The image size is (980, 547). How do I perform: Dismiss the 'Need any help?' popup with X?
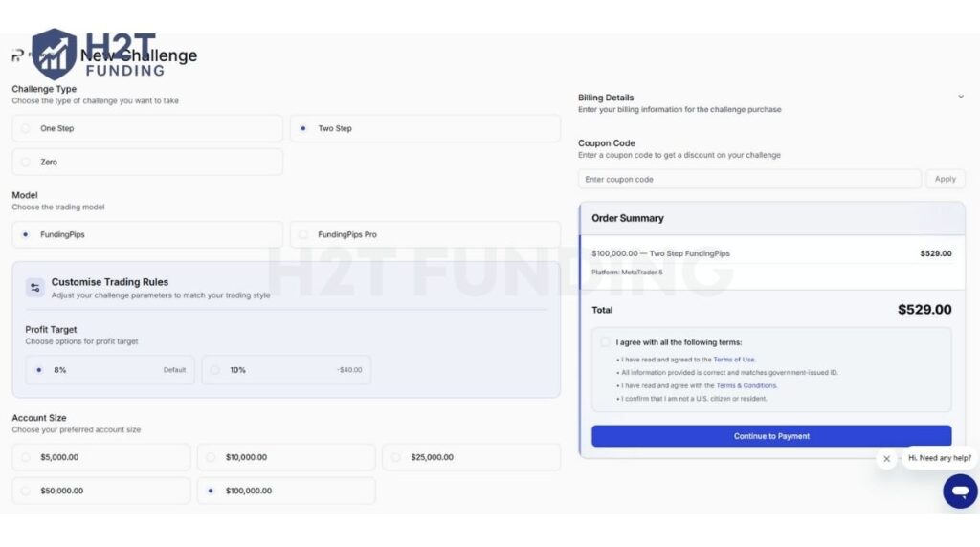[886, 459]
